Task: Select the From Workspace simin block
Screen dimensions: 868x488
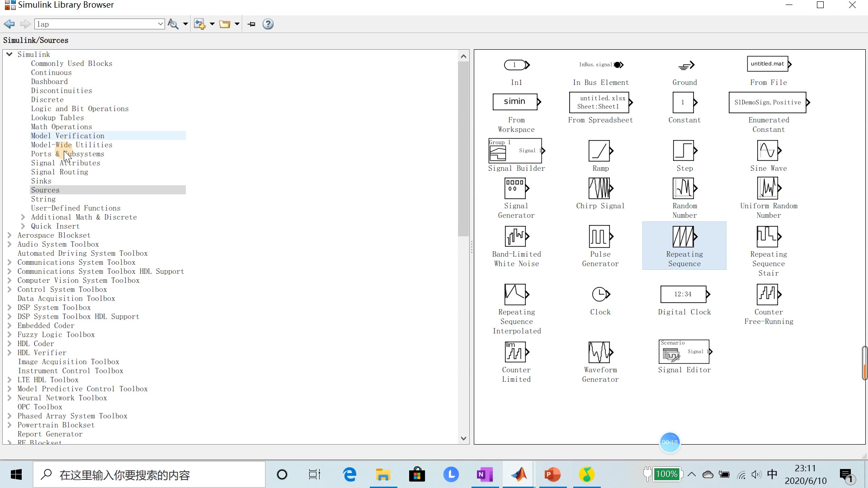Action: (516, 102)
